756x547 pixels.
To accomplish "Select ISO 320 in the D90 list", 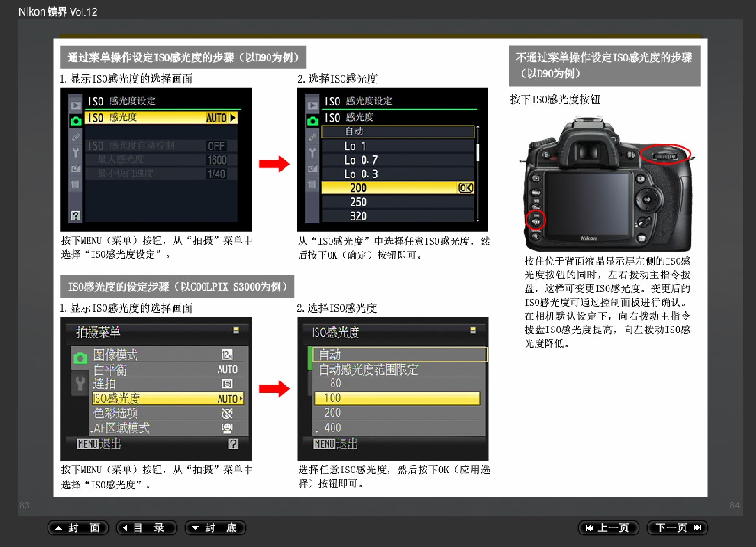I will click(x=398, y=216).
